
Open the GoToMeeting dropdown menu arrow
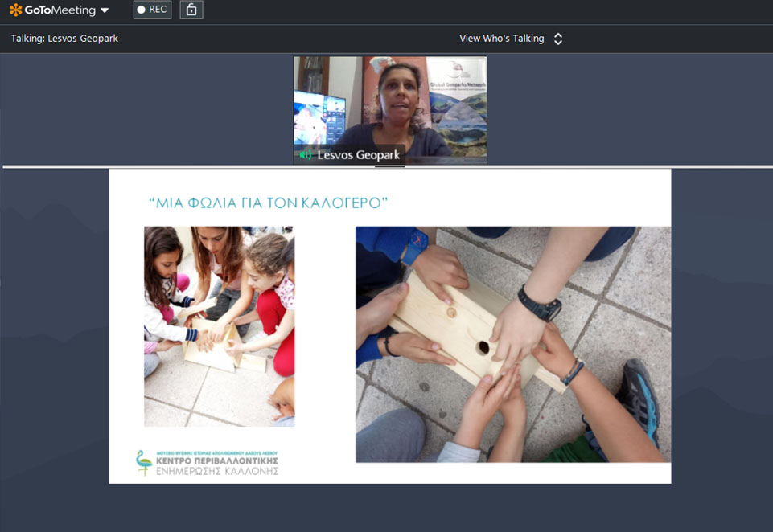pos(105,11)
